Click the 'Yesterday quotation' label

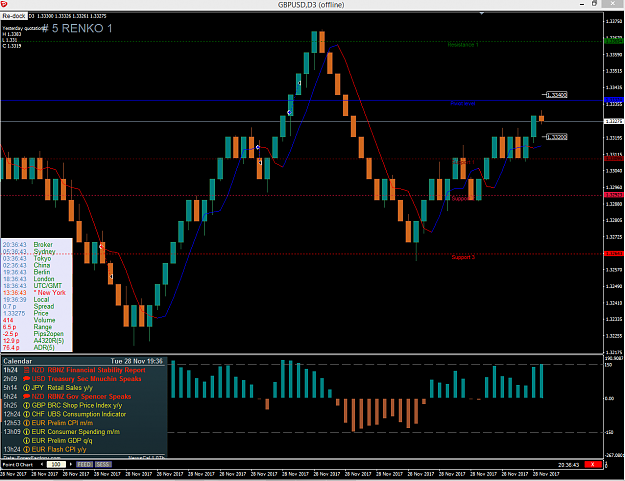click(x=23, y=28)
